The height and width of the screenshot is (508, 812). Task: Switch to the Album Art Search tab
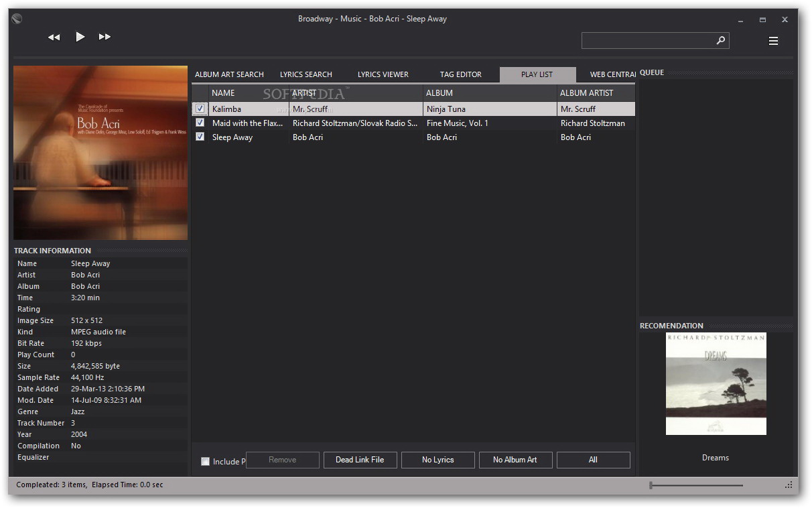(x=229, y=74)
